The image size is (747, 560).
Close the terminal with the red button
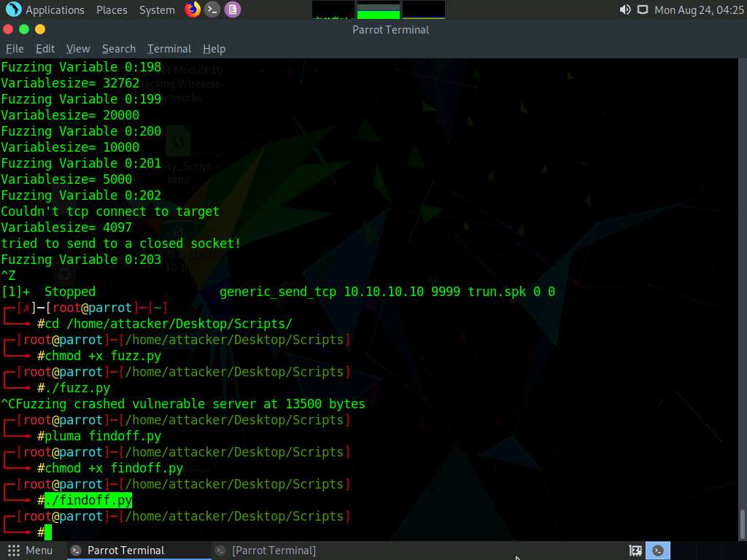(7, 29)
